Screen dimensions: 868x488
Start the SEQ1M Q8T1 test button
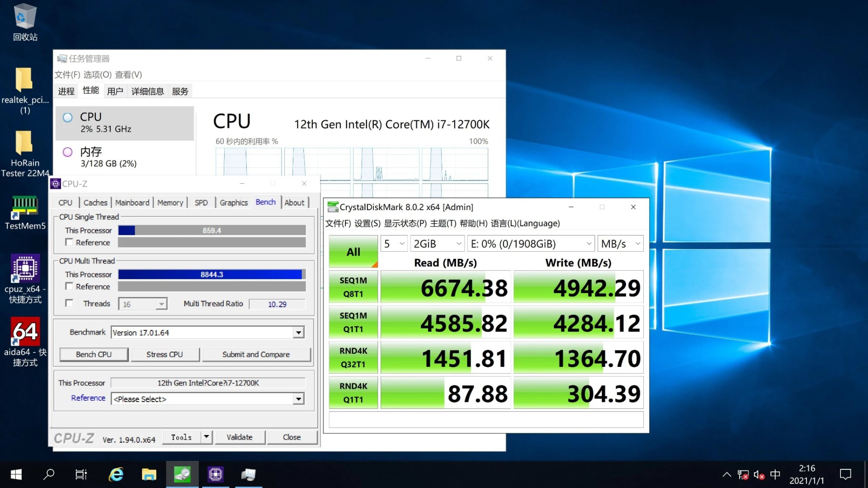tap(353, 287)
